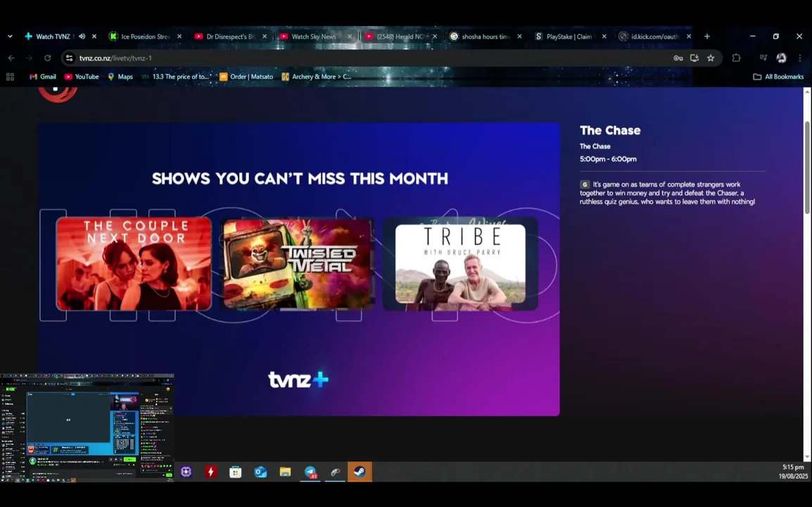Screen dimensions: 812x507
Task: Click the G rating badge
Action: (x=585, y=184)
